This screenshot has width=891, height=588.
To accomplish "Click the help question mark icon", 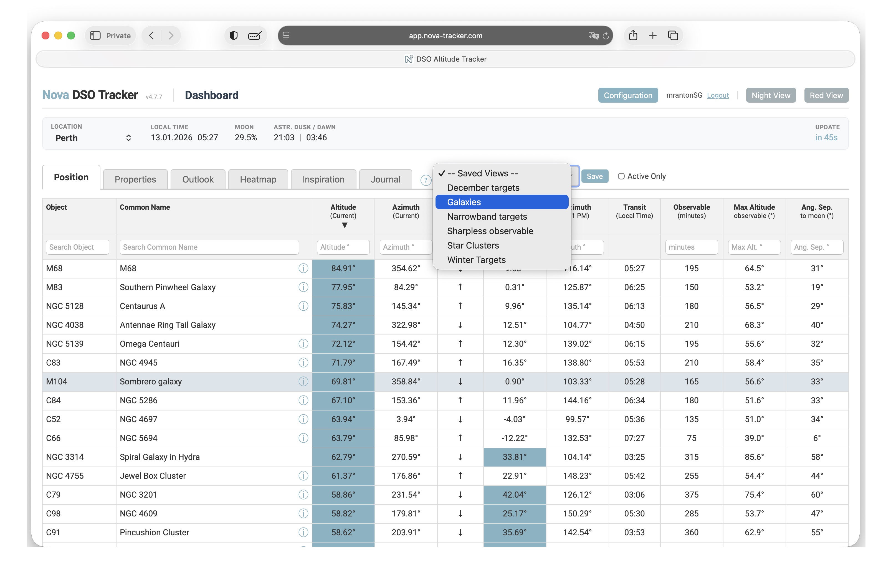I will (x=425, y=180).
